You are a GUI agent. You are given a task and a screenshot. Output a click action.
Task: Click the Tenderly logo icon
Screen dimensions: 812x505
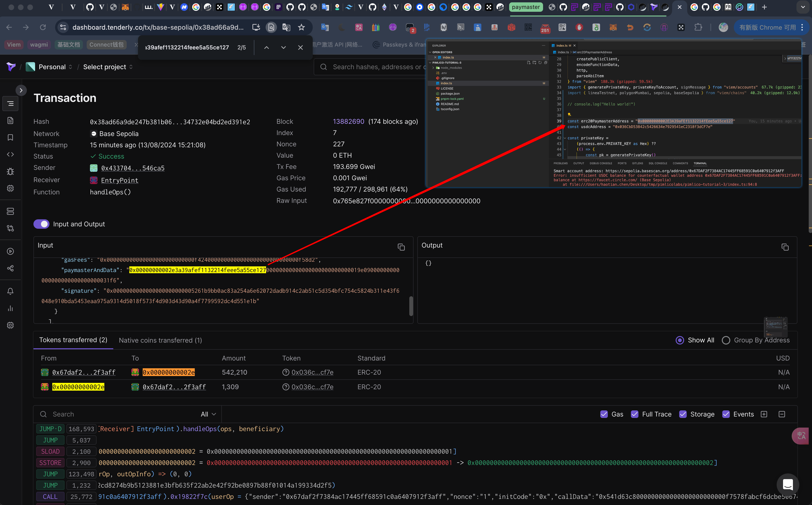(x=11, y=67)
